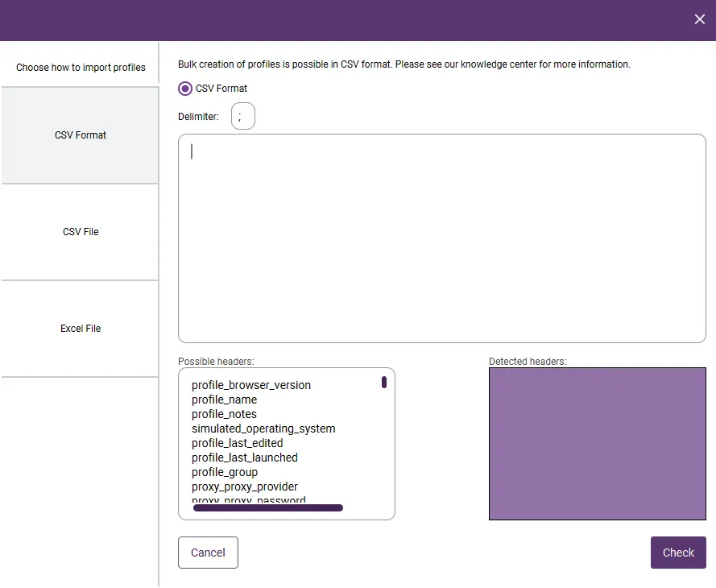Select the profile_group header
The width and height of the screenshot is (716, 588).
coord(224,471)
